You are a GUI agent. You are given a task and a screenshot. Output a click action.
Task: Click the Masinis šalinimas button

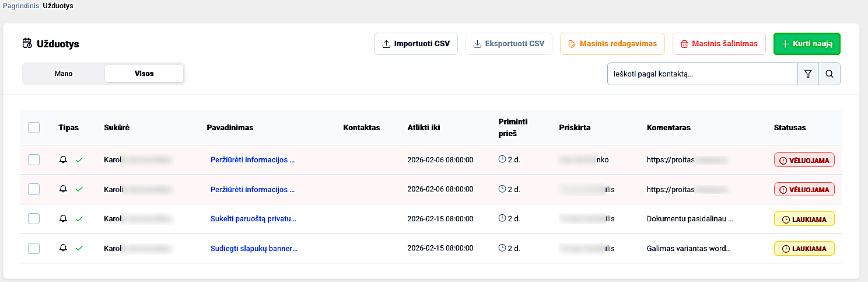pyautogui.click(x=719, y=44)
